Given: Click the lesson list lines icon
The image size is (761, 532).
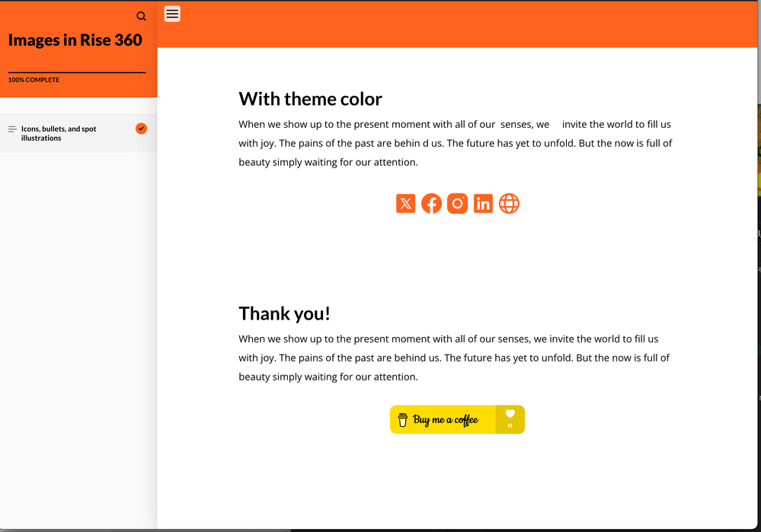Looking at the screenshot, I should [12, 129].
